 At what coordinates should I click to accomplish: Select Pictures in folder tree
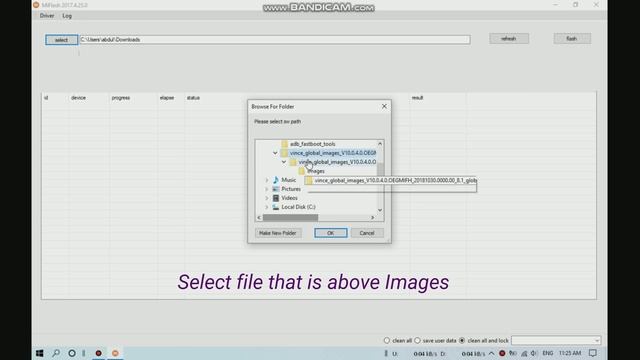291,189
